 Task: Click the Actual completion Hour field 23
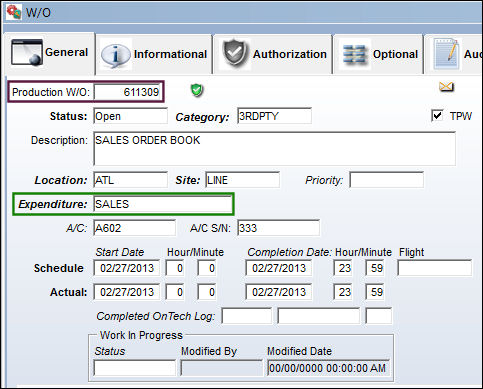[343, 292]
